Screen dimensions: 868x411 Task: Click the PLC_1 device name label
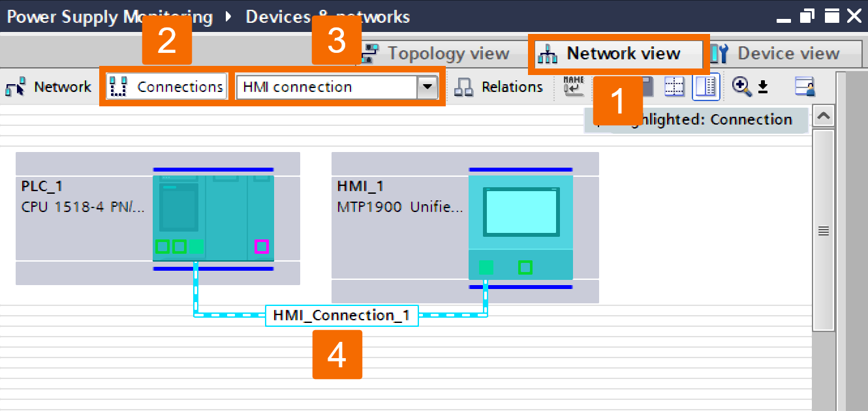[x=42, y=187]
